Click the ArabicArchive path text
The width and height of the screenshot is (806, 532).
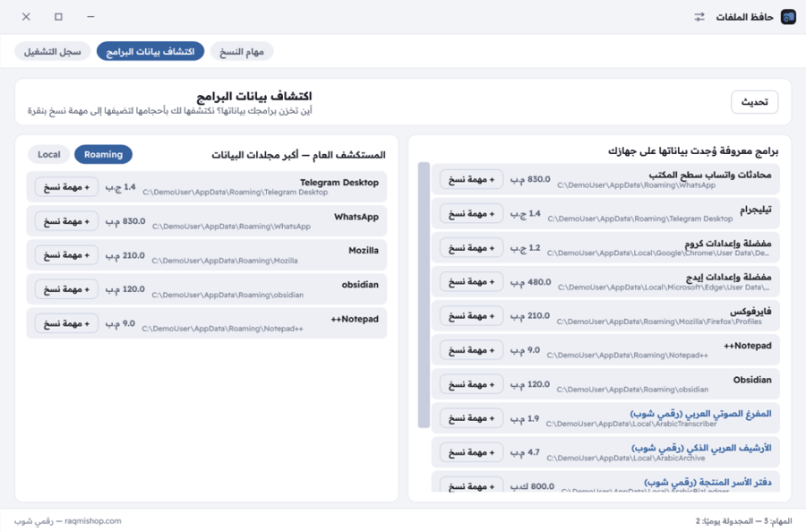[x=626, y=458]
